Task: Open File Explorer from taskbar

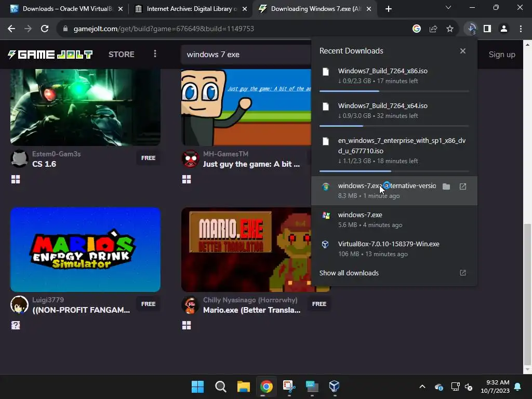Action: coord(243,387)
